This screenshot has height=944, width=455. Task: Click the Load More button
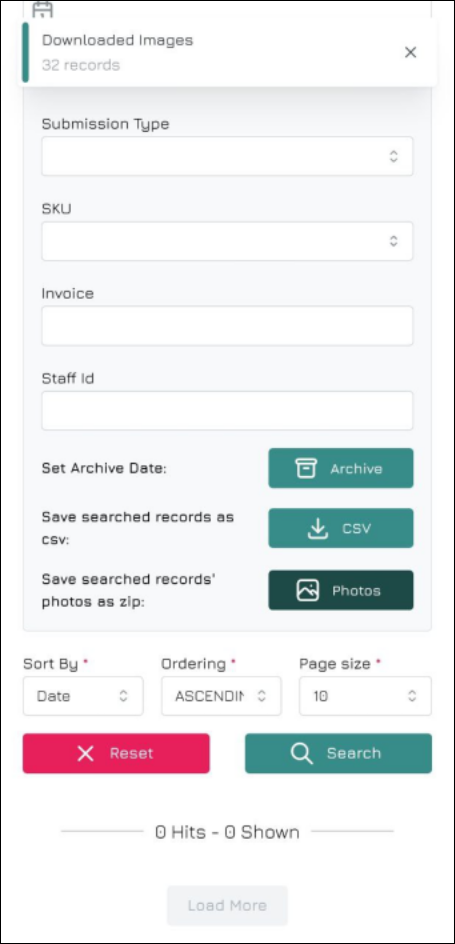227,905
